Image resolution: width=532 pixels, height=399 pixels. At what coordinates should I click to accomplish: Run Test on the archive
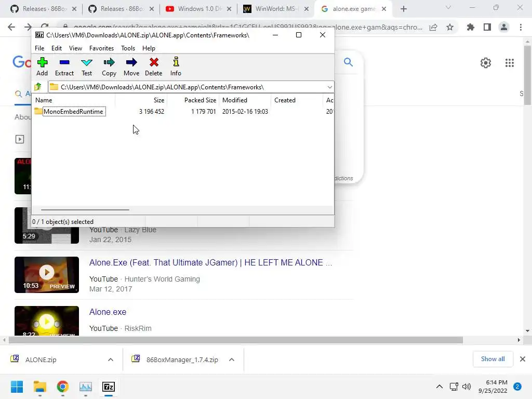[87, 66]
